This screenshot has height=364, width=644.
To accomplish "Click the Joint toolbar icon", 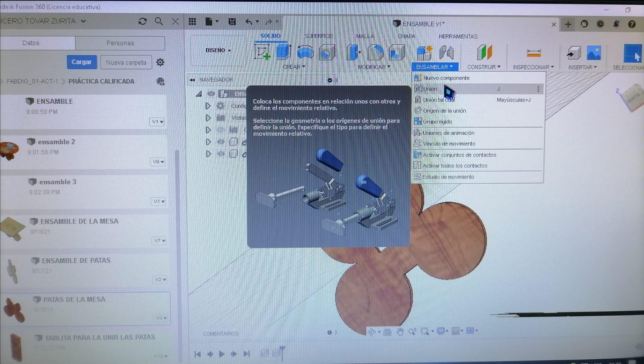I will (446, 52).
